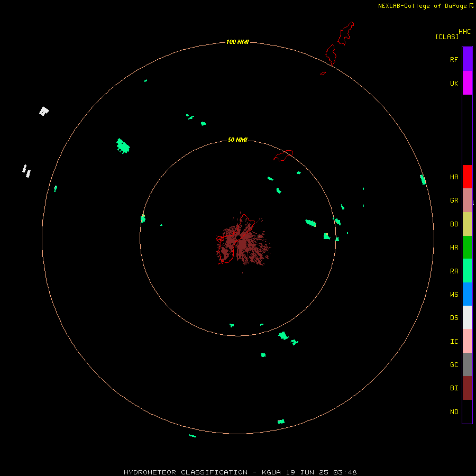
Task: Click the RF legend label
Action: click(454, 59)
